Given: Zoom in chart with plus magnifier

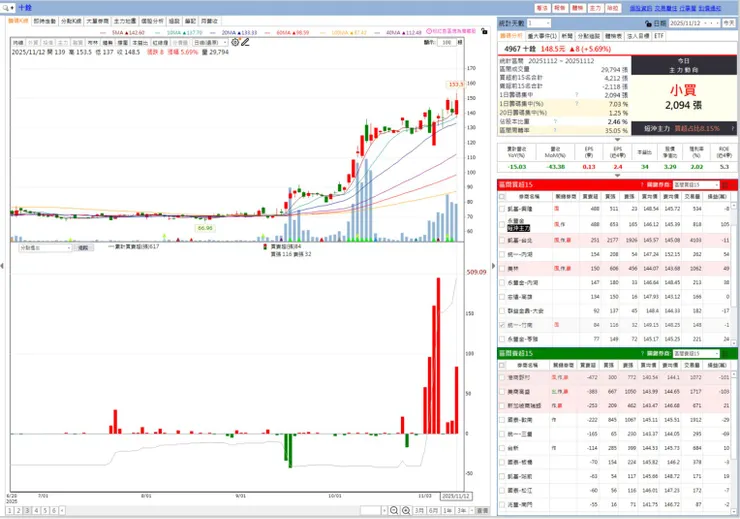Looking at the screenshot, I should [x=406, y=511].
